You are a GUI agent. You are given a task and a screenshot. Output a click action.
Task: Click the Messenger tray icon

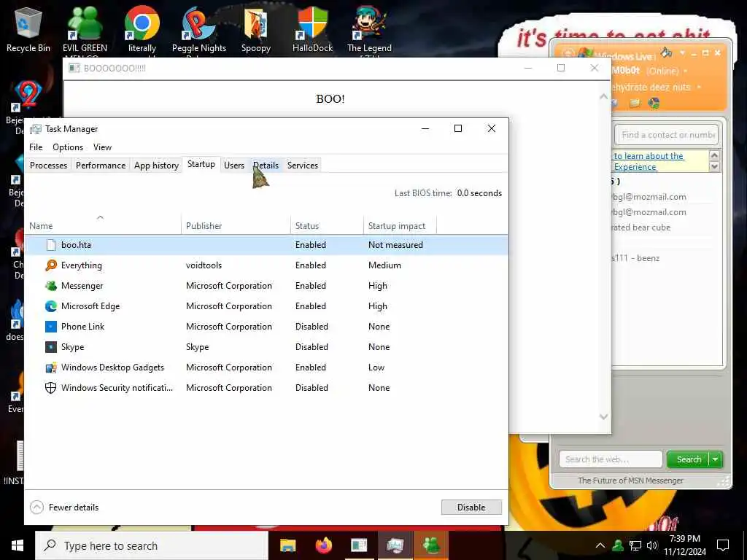[618, 545]
